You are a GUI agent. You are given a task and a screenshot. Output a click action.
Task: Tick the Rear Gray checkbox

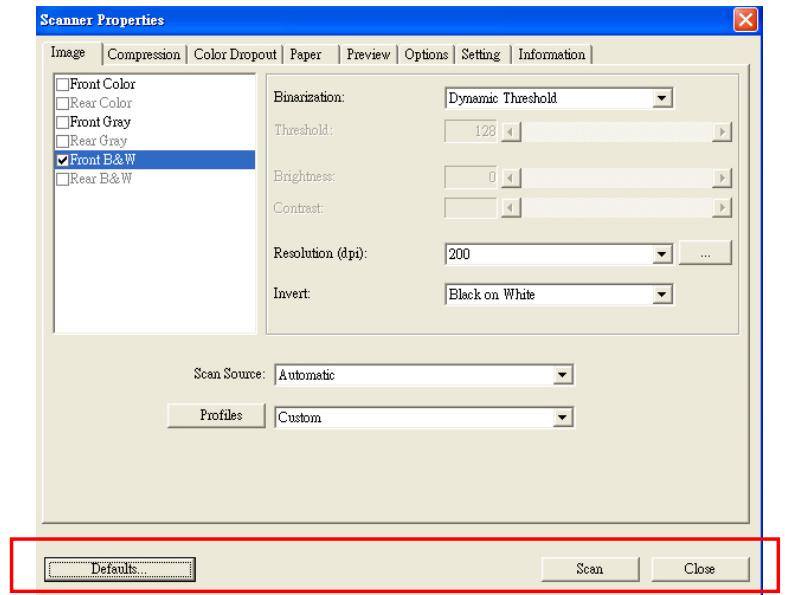[x=63, y=141]
